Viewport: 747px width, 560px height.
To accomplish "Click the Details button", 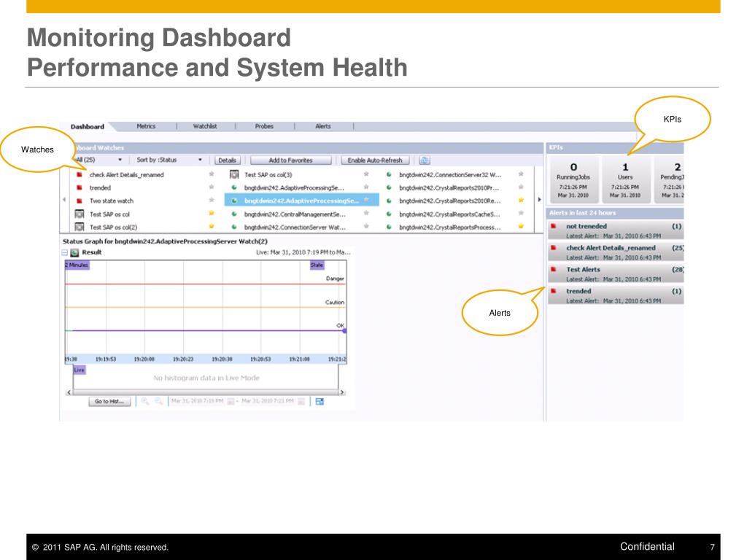I will point(228,160).
